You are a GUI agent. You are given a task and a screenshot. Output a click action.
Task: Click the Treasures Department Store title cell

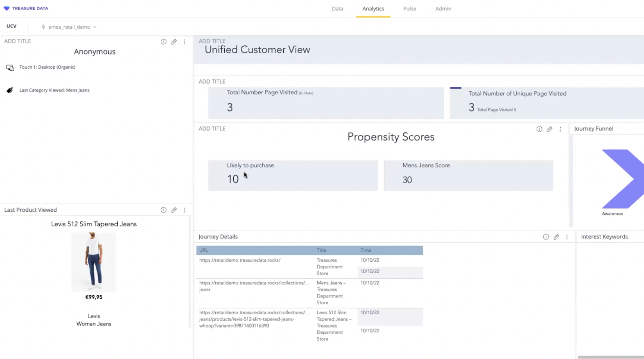[330, 267]
